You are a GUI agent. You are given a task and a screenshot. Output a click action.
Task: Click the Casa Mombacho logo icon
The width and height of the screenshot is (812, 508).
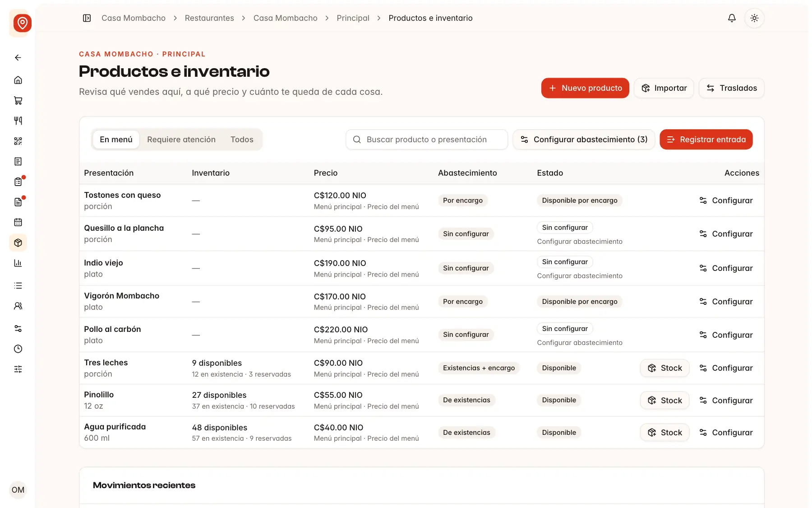[x=22, y=23]
